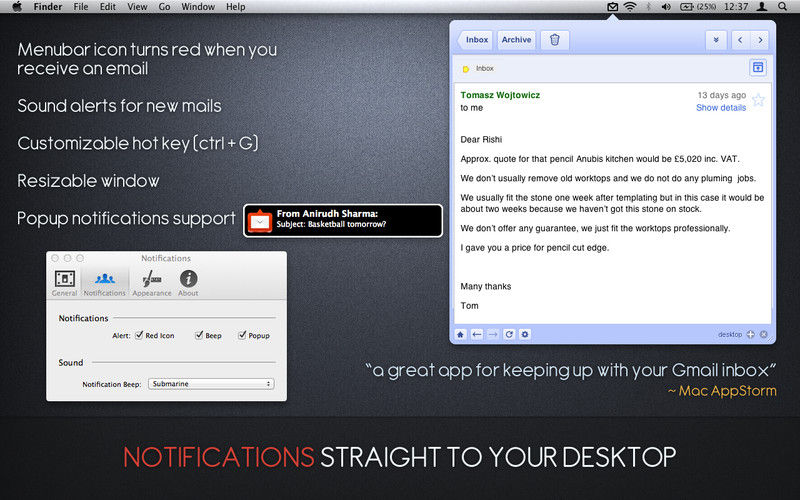Open the Notification Beep Submarine dropdown
This screenshot has height=500, width=800.
point(211,384)
